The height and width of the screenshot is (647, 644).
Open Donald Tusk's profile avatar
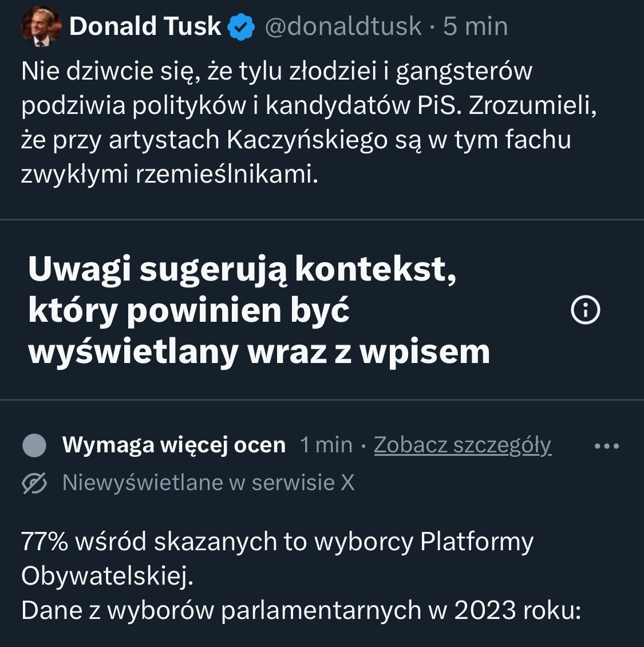tap(41, 27)
